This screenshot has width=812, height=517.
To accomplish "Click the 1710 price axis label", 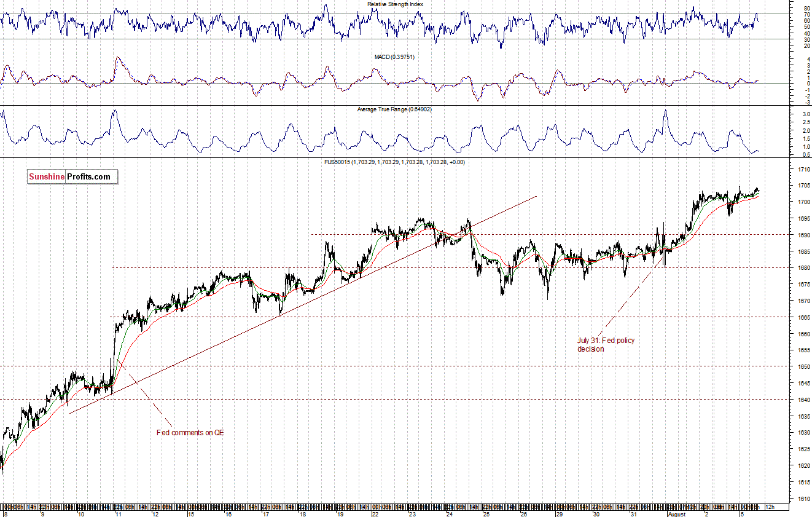I will pyautogui.click(x=803, y=169).
